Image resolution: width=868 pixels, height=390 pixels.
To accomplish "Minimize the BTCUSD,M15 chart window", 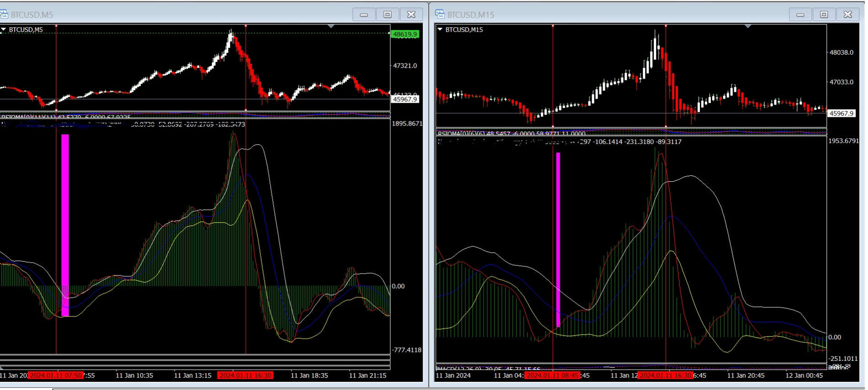I will pyautogui.click(x=800, y=15).
